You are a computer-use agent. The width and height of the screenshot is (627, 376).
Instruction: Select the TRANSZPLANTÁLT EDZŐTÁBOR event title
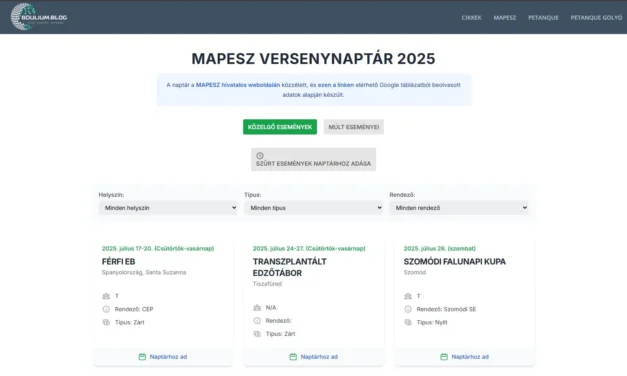(x=290, y=267)
